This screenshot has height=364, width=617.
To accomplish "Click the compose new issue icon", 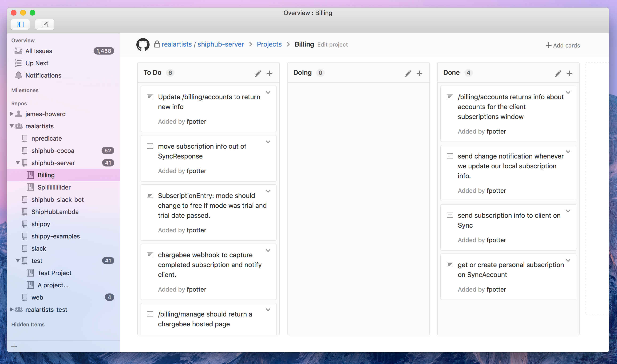I will point(45,24).
